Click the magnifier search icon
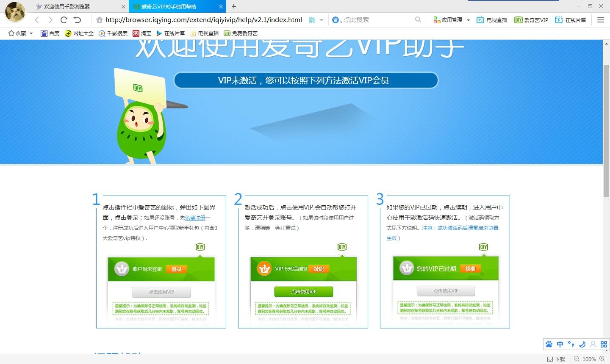This screenshot has height=364, width=610. tap(418, 20)
